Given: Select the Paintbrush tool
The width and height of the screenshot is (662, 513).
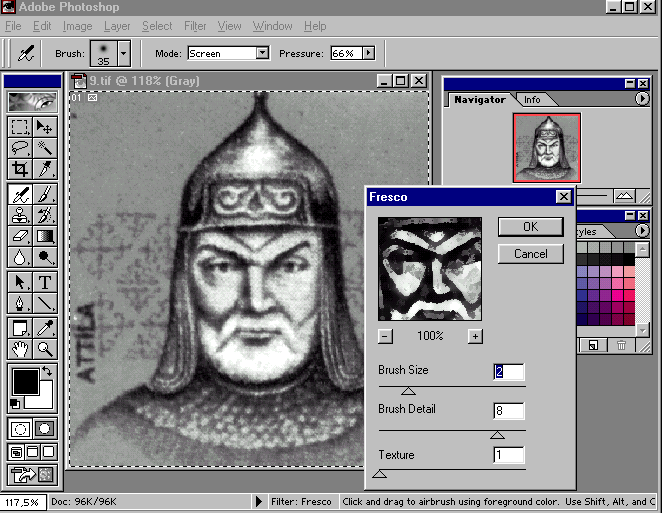Looking at the screenshot, I should (x=45, y=195).
